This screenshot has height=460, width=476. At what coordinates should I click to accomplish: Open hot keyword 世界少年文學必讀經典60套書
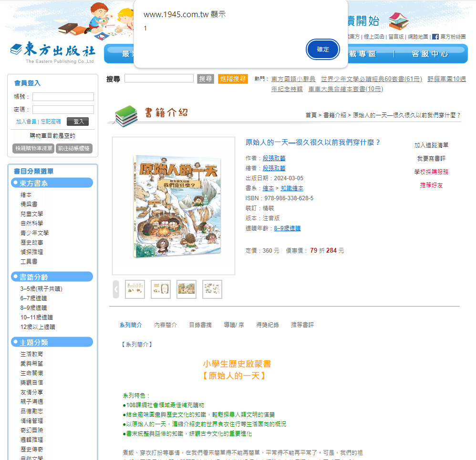(x=371, y=79)
